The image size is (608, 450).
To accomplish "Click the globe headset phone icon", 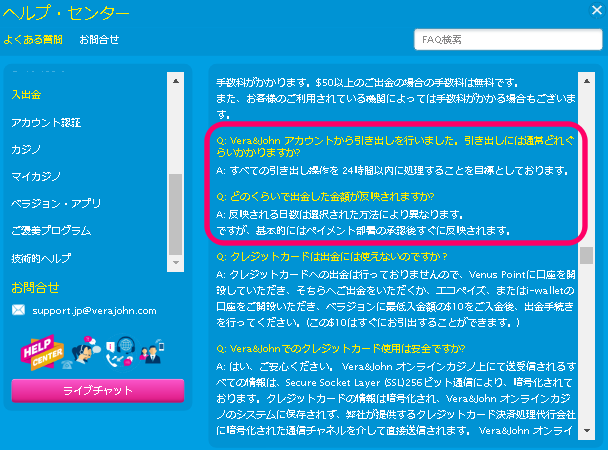I will point(121,352).
